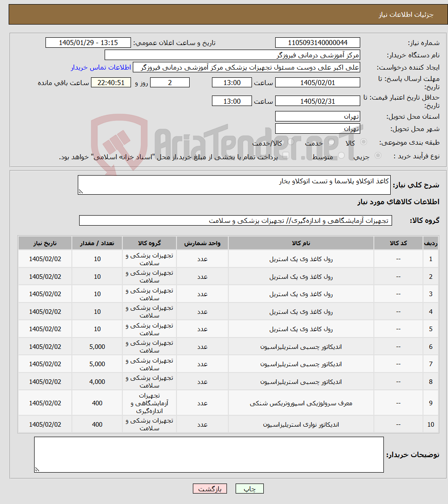Click the response deadline time 13:00 field
Viewport: 448px width, 504px height.
(x=232, y=83)
